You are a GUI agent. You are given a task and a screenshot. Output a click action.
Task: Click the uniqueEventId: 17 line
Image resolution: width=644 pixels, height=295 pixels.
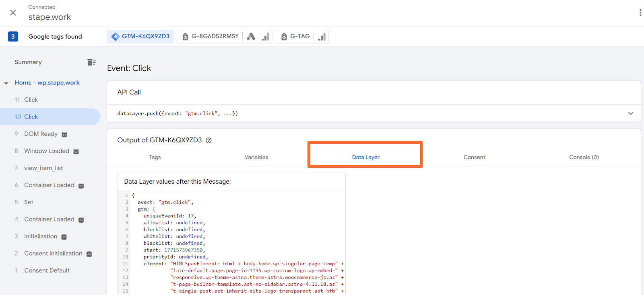(170, 216)
